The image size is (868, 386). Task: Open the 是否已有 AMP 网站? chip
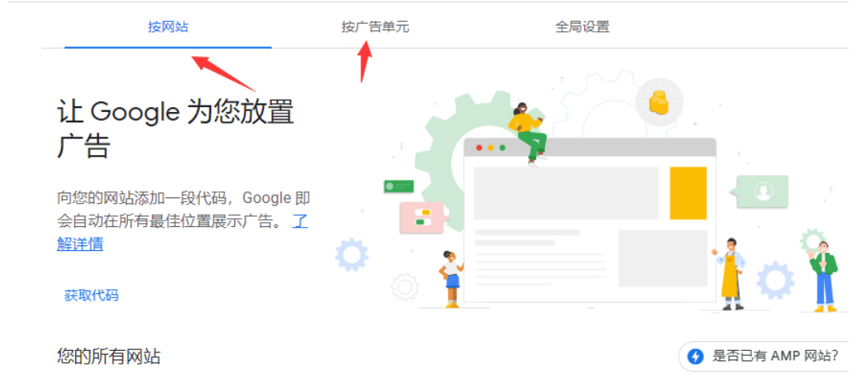(764, 356)
